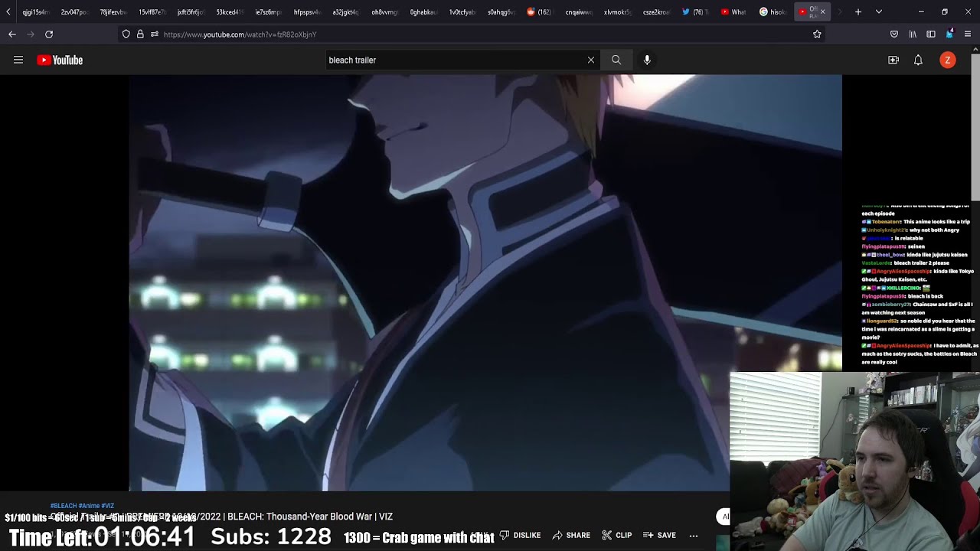The height and width of the screenshot is (551, 980).
Task: Save the video to a playlist
Action: click(x=659, y=536)
